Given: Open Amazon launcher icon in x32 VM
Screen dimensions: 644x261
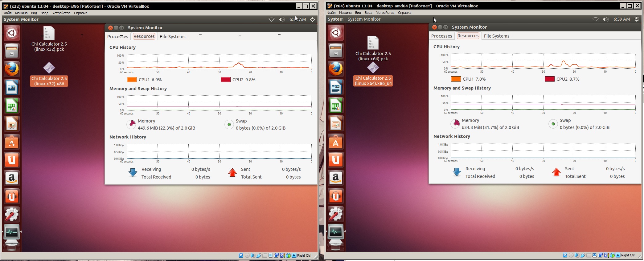Looking at the screenshot, I should coord(12,178).
